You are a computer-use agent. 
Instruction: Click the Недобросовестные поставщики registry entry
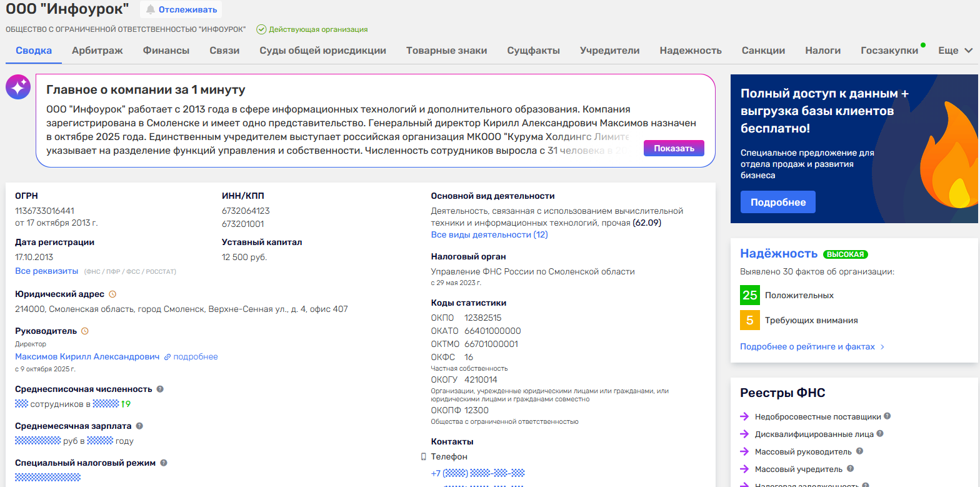point(817,416)
